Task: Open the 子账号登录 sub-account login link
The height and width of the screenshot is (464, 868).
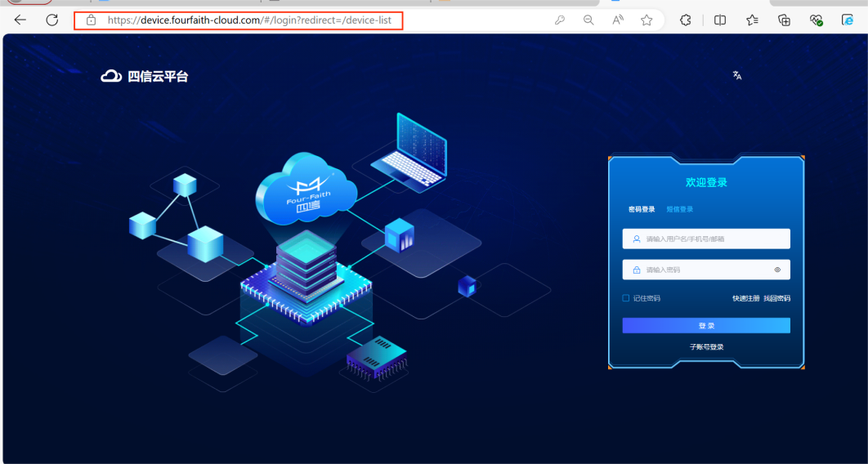Action: click(x=706, y=346)
